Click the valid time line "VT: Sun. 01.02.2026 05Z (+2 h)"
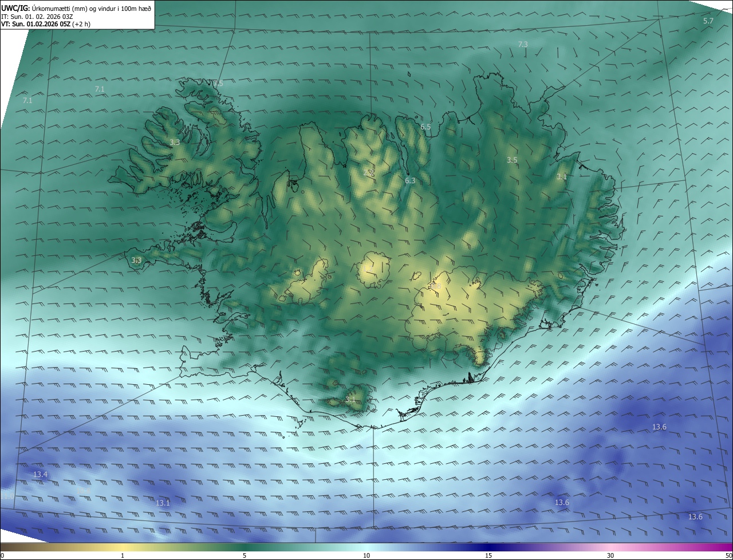 [46, 24]
